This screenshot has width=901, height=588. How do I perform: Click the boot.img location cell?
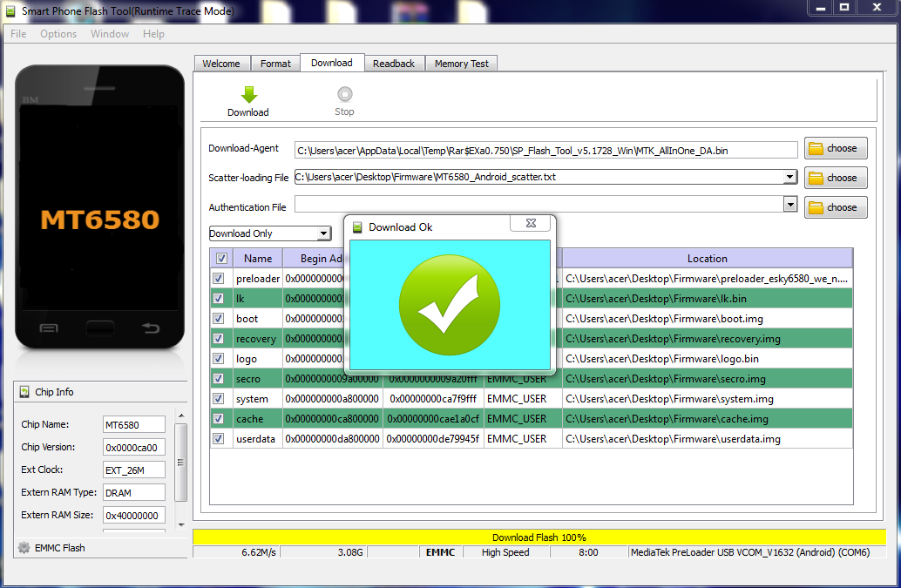pos(708,319)
